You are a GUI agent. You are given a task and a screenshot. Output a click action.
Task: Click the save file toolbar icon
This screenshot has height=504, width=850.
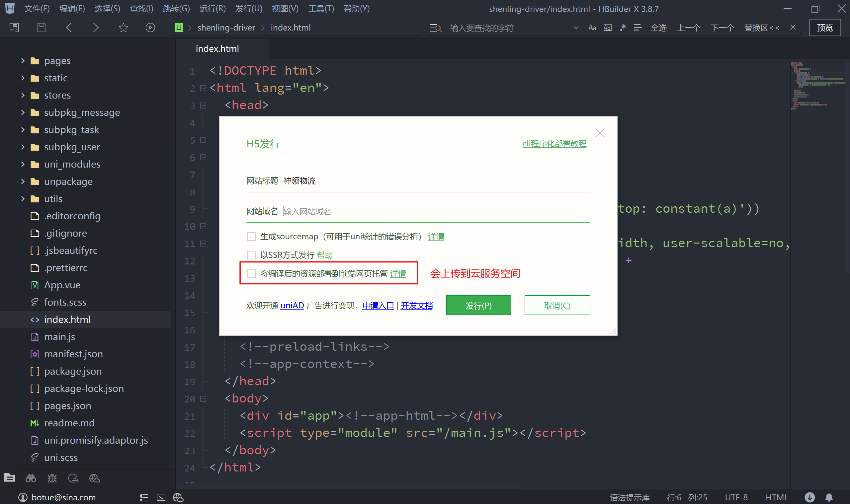click(41, 28)
